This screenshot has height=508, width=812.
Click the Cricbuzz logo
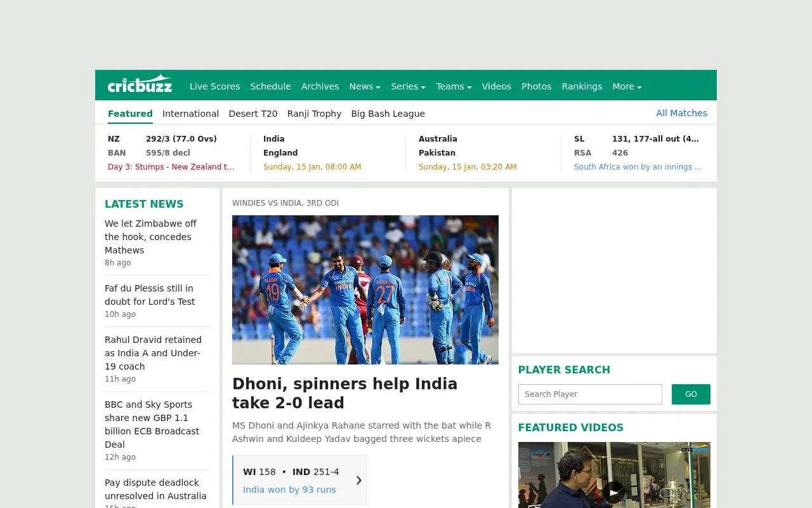tap(140, 84)
